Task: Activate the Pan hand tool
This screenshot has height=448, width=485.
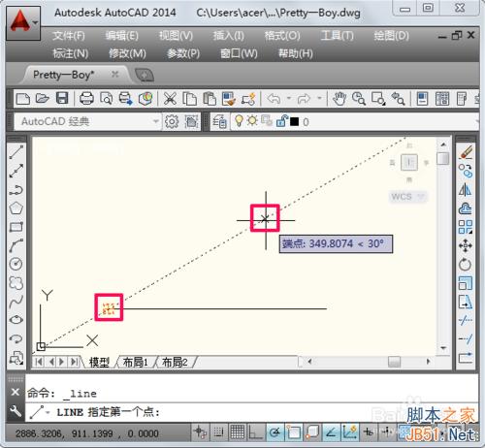Action: (x=339, y=99)
